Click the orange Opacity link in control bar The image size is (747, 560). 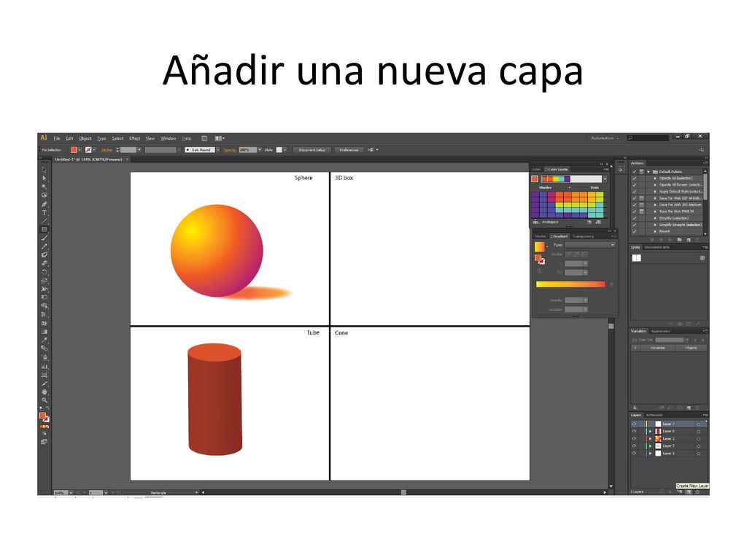[230, 150]
